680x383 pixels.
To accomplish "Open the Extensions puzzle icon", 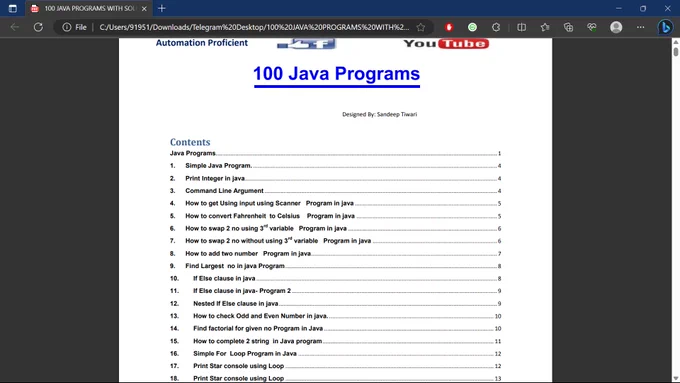I will (x=496, y=27).
